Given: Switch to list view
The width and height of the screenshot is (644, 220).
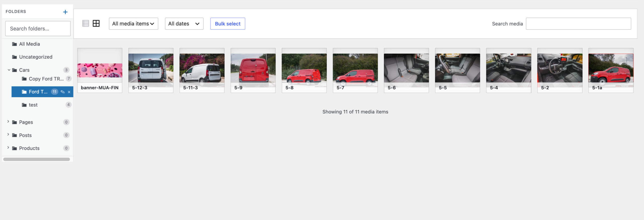Looking at the screenshot, I should (x=86, y=24).
